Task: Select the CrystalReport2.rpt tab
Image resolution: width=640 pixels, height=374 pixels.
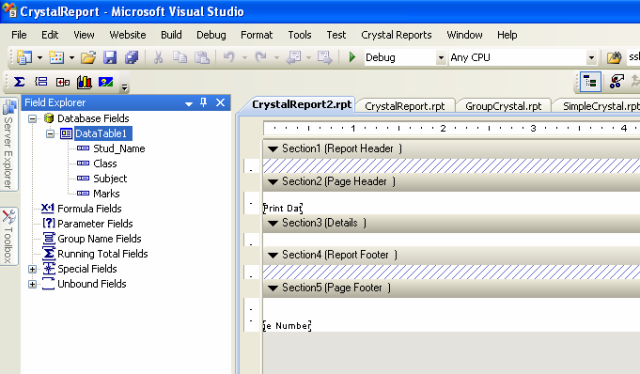Action: (301, 105)
